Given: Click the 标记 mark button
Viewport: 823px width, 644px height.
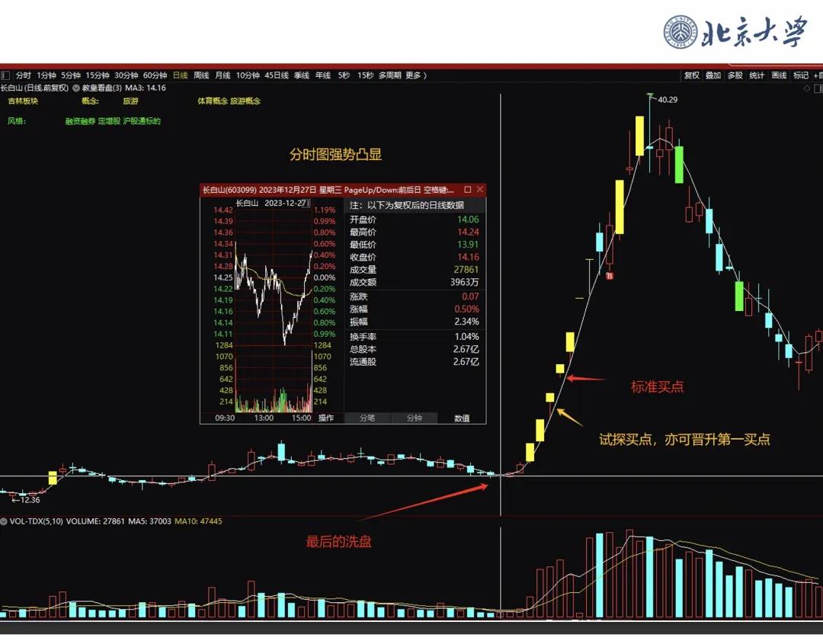Looking at the screenshot, I should pyautogui.click(x=801, y=75).
